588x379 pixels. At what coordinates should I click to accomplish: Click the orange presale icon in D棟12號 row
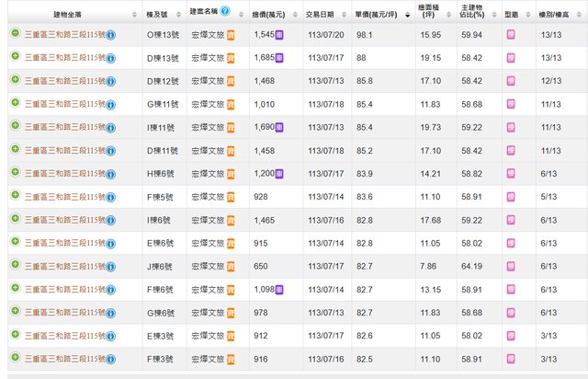[x=232, y=80]
